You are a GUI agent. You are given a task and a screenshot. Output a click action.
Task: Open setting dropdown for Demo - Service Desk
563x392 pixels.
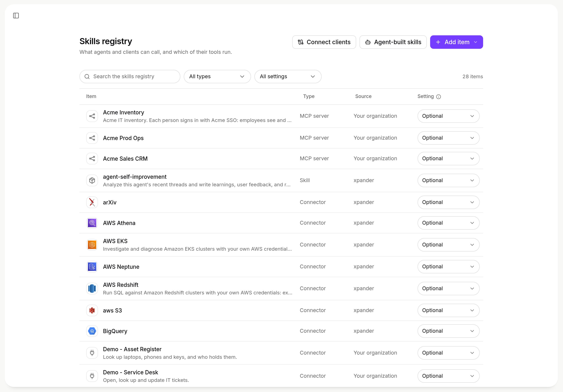(x=448, y=376)
